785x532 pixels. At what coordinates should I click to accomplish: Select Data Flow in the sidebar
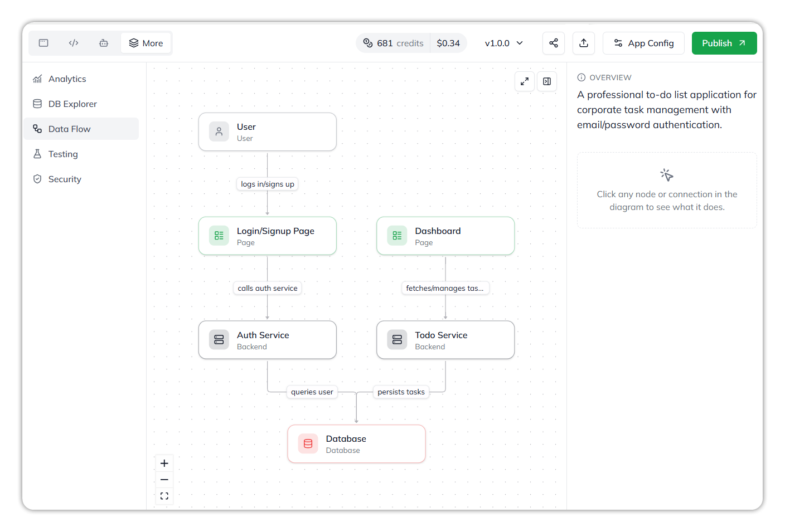[81, 129]
